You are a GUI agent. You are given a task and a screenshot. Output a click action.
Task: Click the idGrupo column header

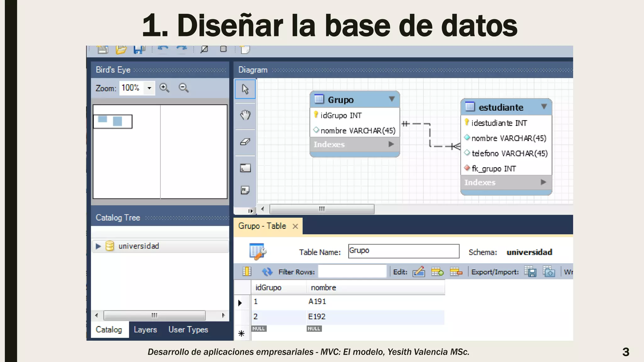(279, 288)
